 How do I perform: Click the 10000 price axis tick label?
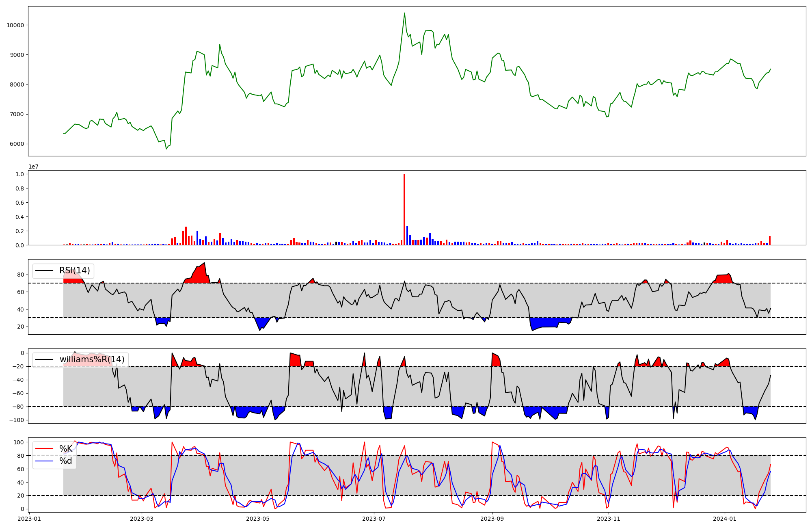(x=15, y=25)
